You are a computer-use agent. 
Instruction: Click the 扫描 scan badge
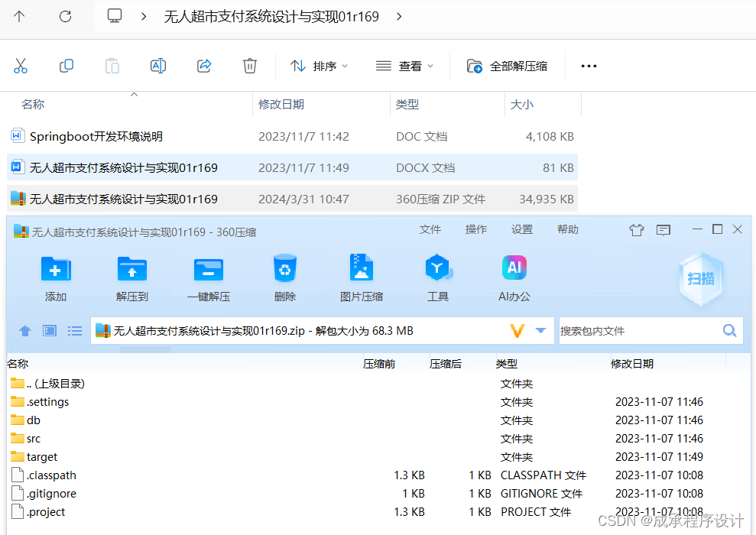[x=700, y=279]
